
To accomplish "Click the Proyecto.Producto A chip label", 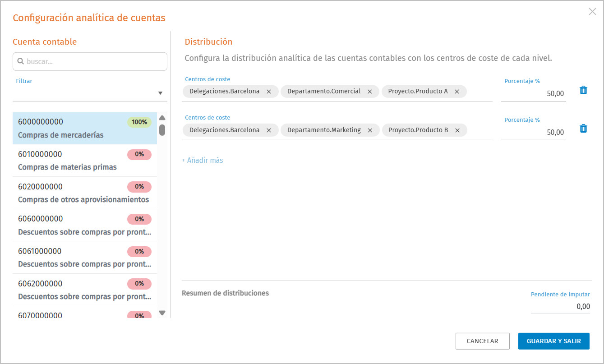I will tap(418, 91).
